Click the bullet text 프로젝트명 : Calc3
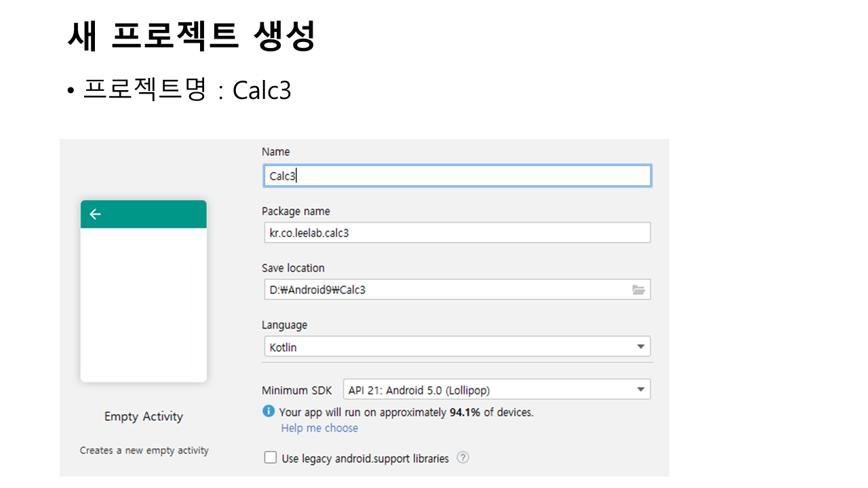The width and height of the screenshot is (868, 488). click(186, 90)
